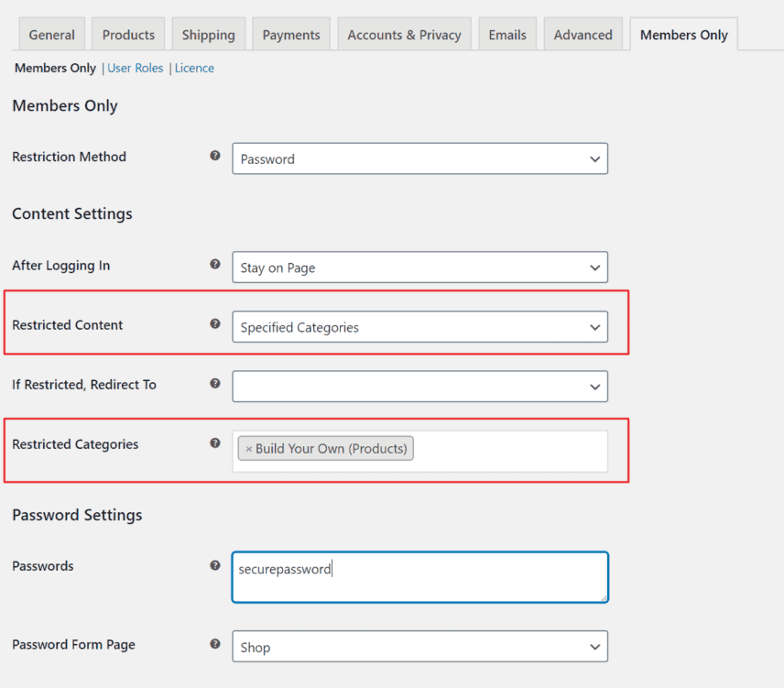Open the Restricted Content help icon
Viewport: 784px width, 688px height.
[x=214, y=323]
